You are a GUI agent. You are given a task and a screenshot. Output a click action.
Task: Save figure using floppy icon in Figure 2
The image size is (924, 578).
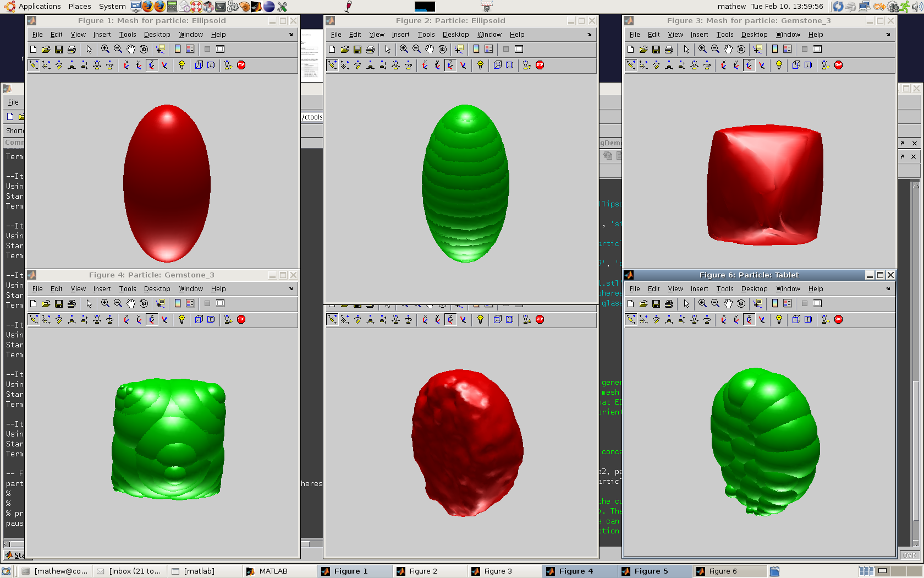(x=358, y=49)
